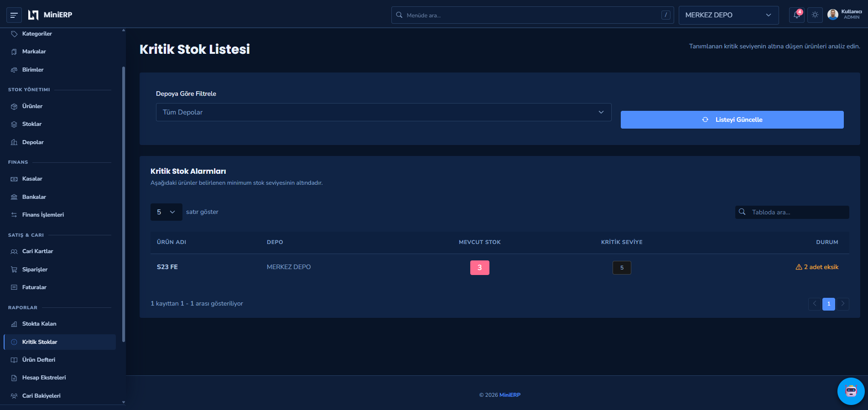The height and width of the screenshot is (410, 868).
Task: Sort by the ÜRÜN ADI column header
Action: (x=172, y=242)
